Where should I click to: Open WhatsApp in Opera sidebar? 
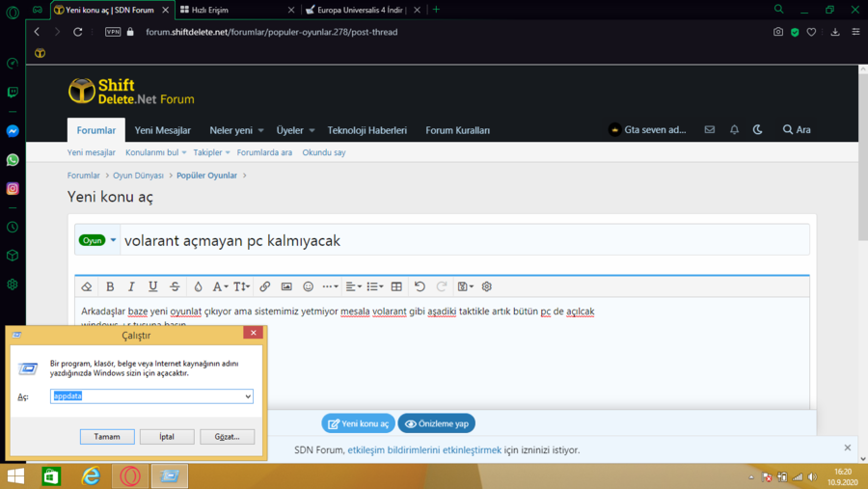tap(13, 160)
